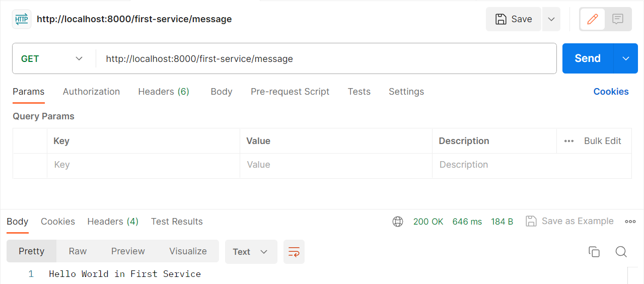Screen dimensions: 644x284
Task: Open the GET method dropdown
Action: [x=52, y=59]
